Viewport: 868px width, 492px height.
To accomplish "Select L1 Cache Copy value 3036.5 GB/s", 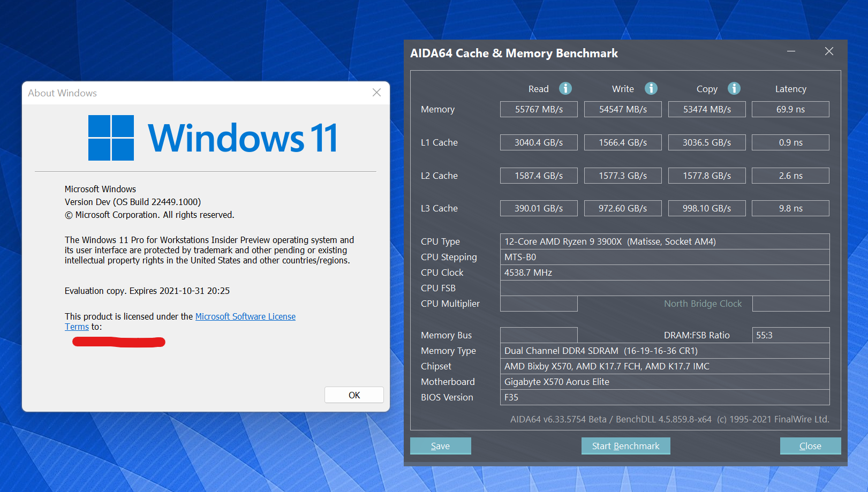I will point(707,142).
